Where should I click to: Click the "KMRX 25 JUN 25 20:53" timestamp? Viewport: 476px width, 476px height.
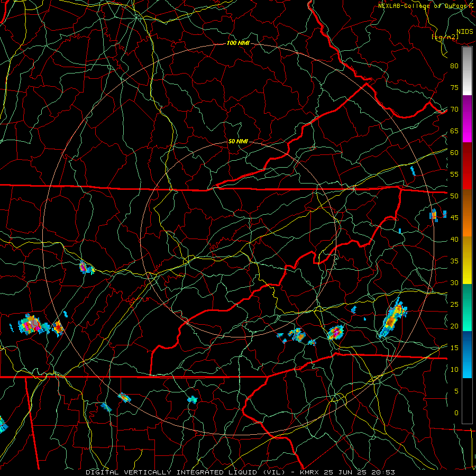[x=347, y=472]
